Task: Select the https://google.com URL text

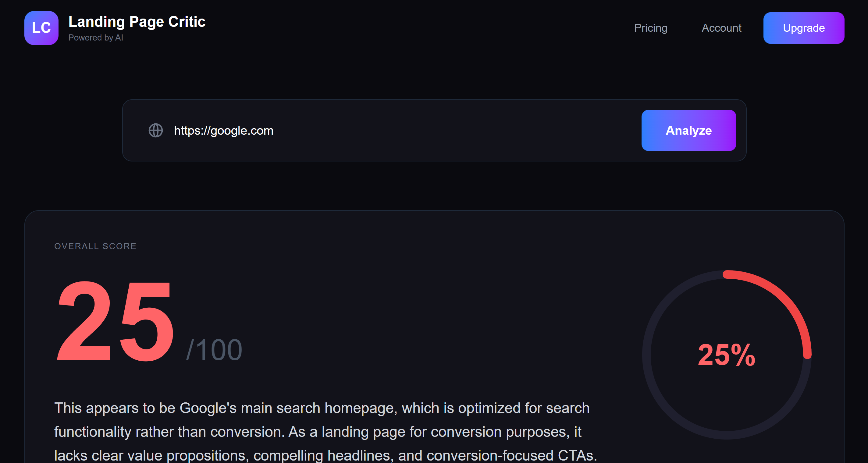Action: coord(224,131)
